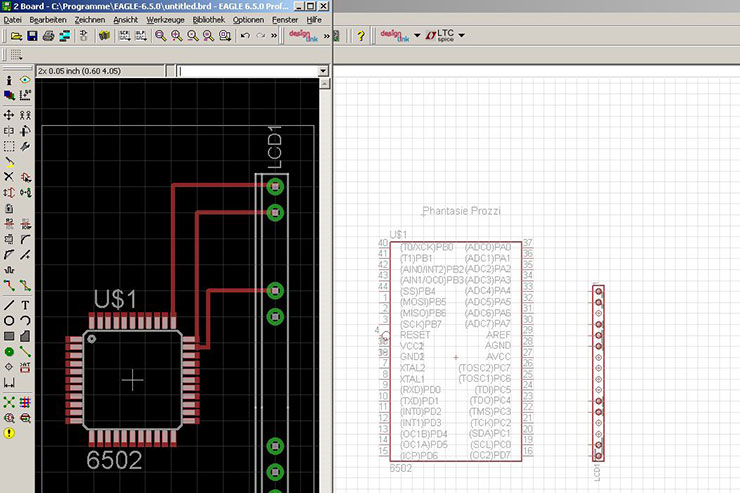Open the layer Display colors tool
This screenshot has height=493, width=740.
click(9, 95)
